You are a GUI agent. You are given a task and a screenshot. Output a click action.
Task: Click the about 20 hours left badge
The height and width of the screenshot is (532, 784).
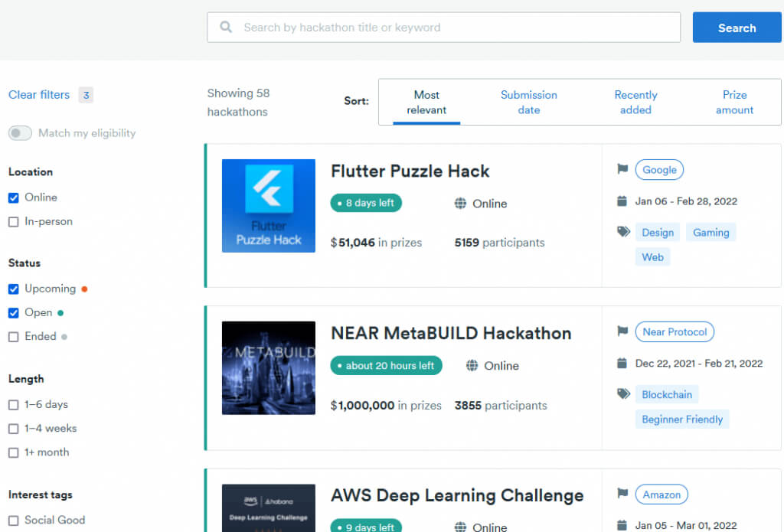[x=386, y=365]
